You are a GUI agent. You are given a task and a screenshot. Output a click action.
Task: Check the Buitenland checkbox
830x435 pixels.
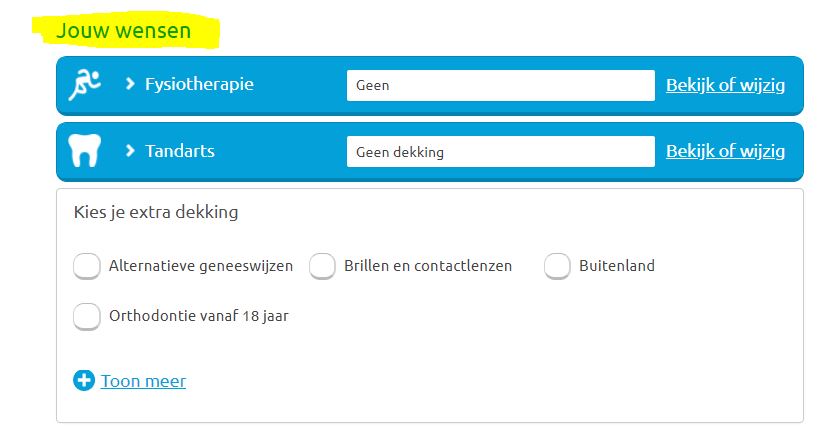pos(557,266)
